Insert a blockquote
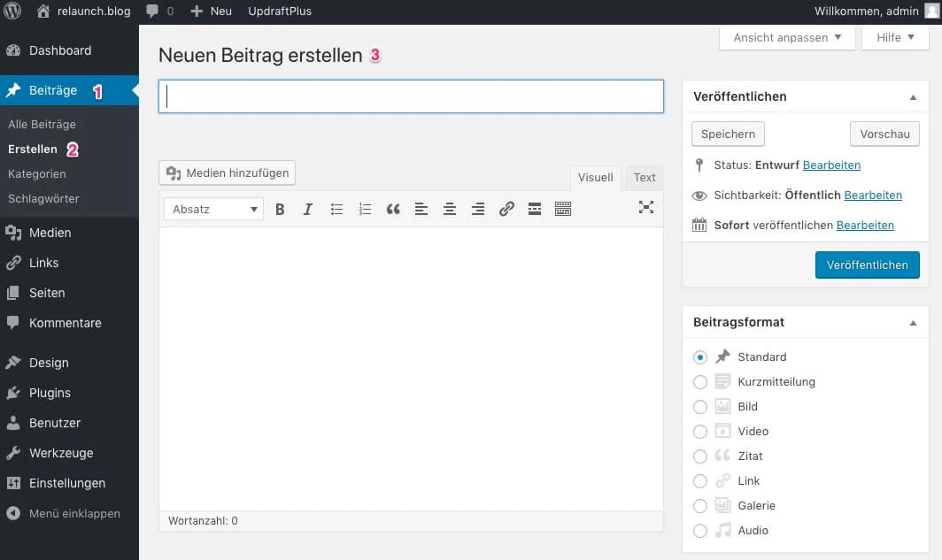The height and width of the screenshot is (560, 942). tap(393, 209)
